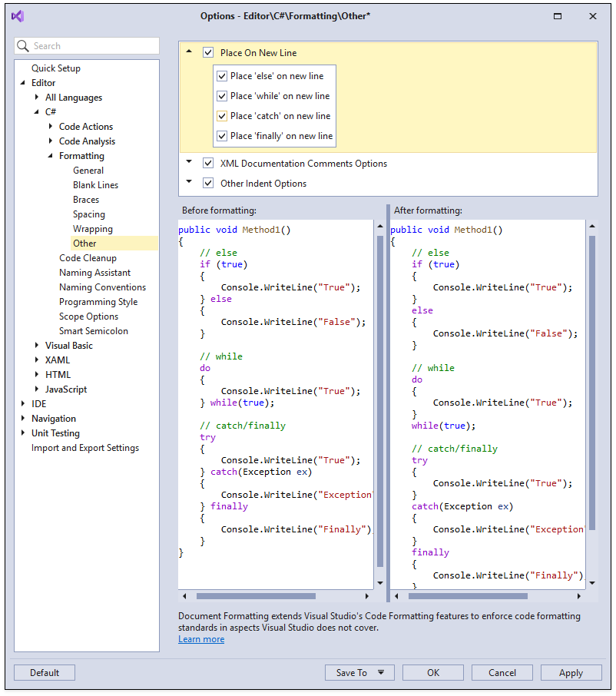Image resolution: width=616 pixels, height=696 pixels.
Task: Click the search magnifier icon
Action: 22,46
